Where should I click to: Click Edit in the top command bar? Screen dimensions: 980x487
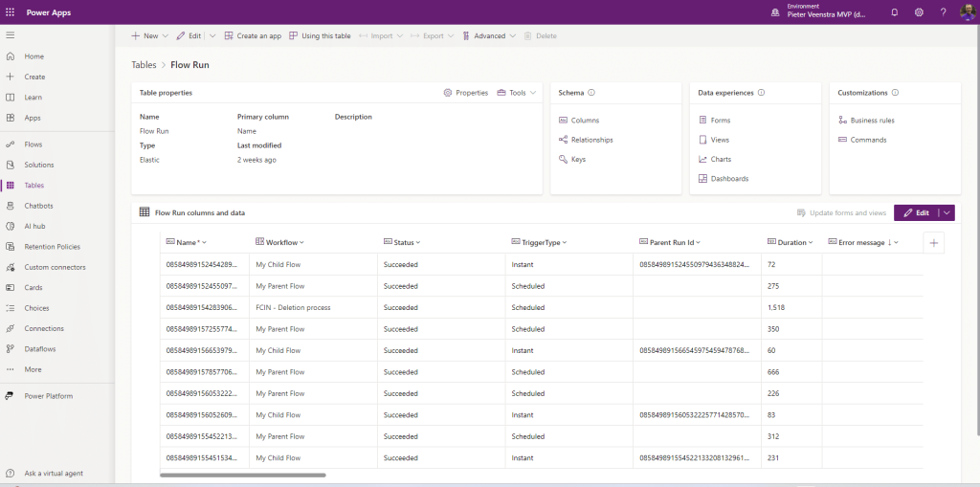coord(189,35)
